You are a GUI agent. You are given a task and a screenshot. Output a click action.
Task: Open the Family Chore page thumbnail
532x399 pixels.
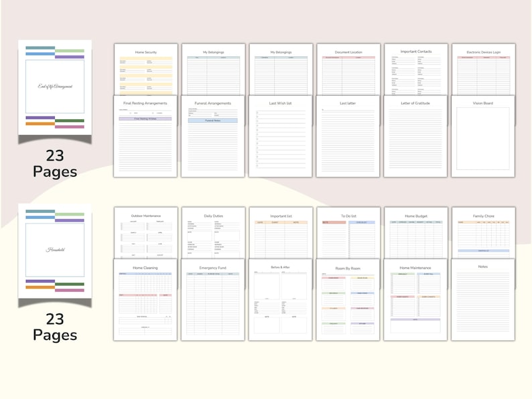point(484,233)
